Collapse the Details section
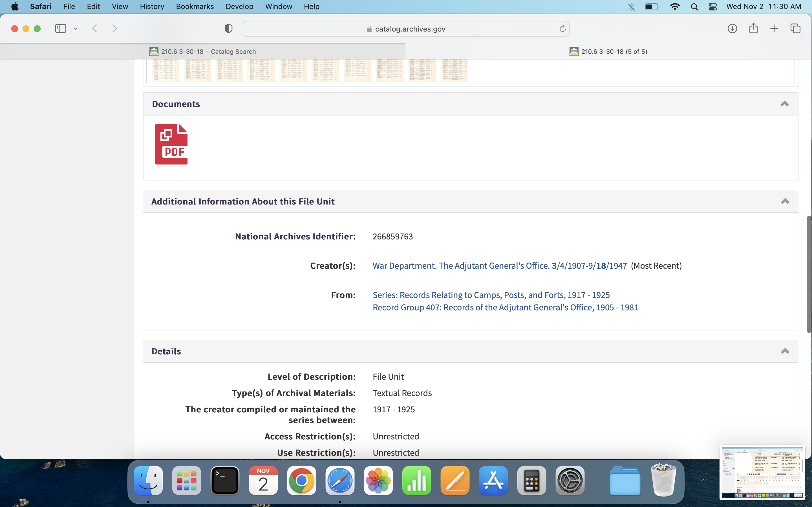 [x=785, y=351]
